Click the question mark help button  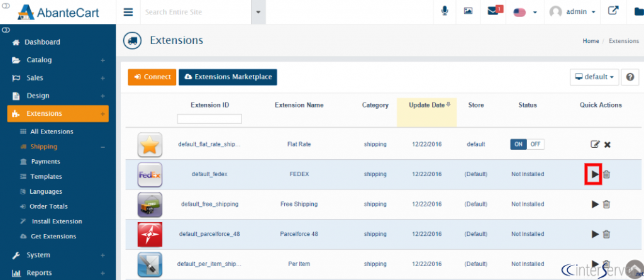click(630, 77)
